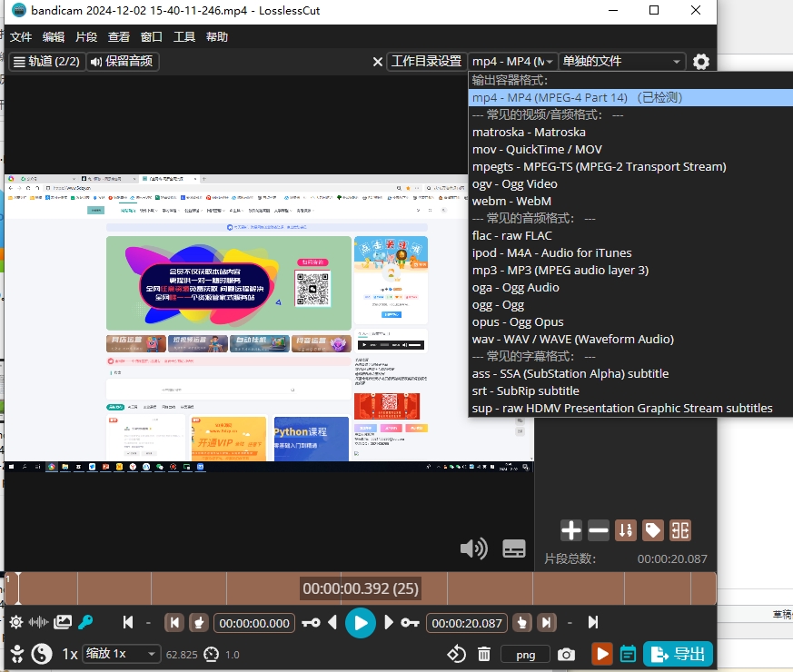Screen dimensions: 793x672
Task: Choose mp3 - MP3 audio format
Action: point(630,270)
